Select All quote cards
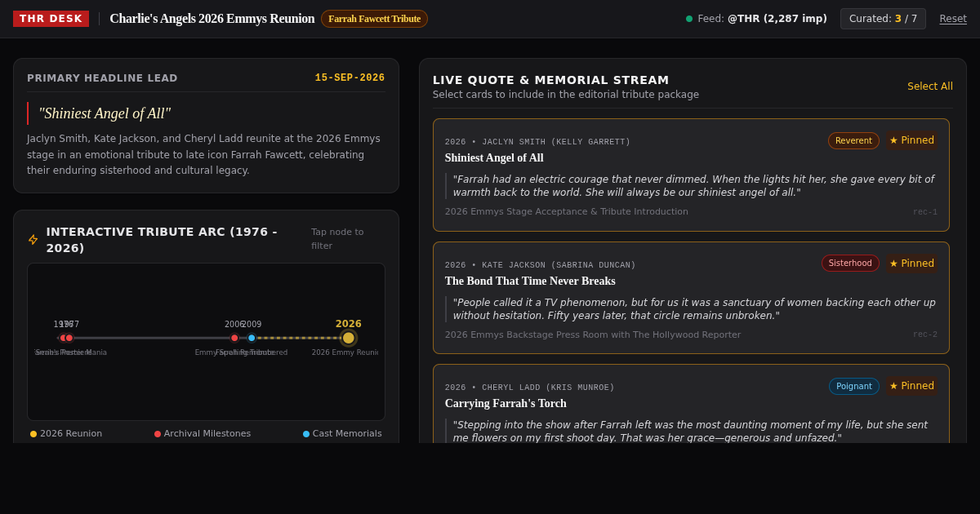The image size is (980, 514). point(930,86)
